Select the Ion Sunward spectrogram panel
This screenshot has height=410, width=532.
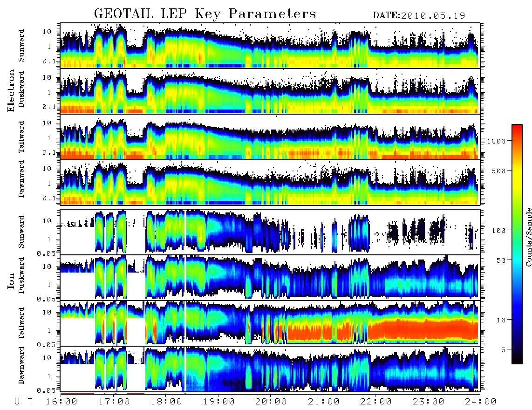(270, 232)
